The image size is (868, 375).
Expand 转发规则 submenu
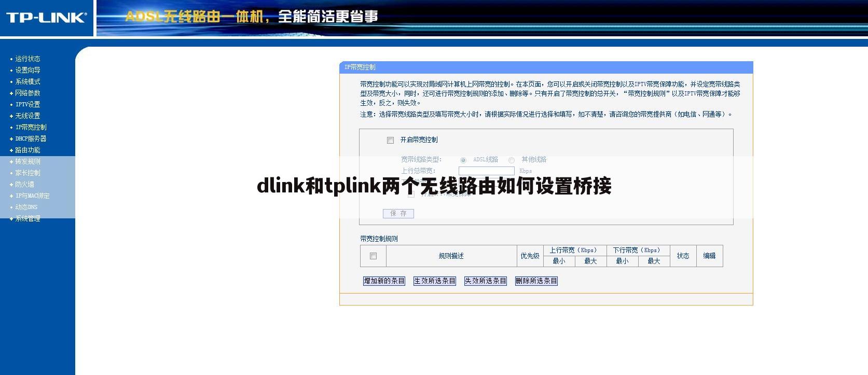[x=11, y=162]
